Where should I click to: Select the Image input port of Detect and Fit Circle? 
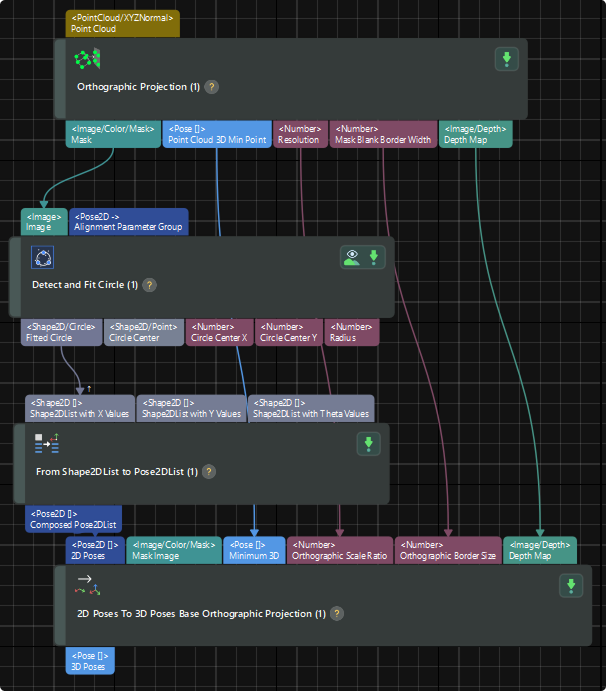pos(44,222)
